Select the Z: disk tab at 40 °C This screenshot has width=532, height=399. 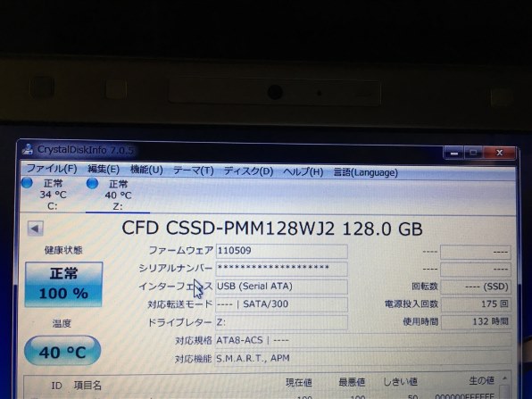118,195
